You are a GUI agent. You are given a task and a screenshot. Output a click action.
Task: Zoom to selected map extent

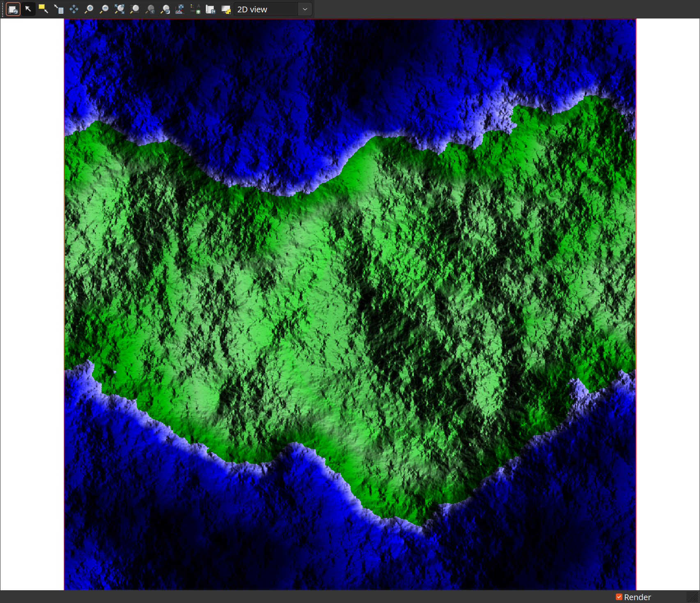click(119, 9)
